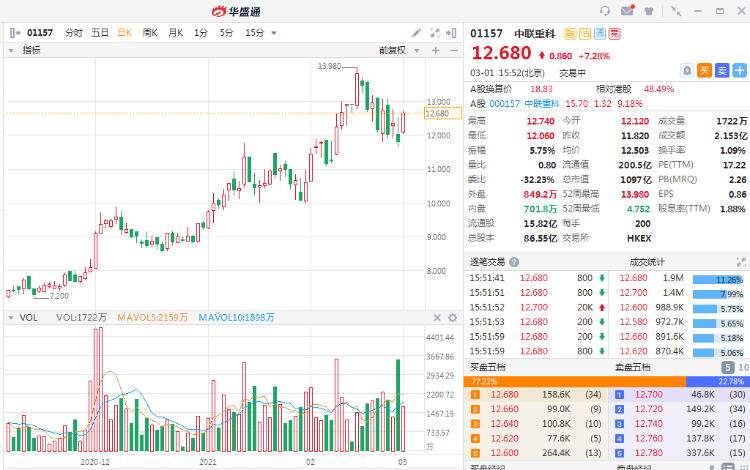750x470 pixels.
Task: Switch to 五日 five-day chart
Action: coord(100,33)
